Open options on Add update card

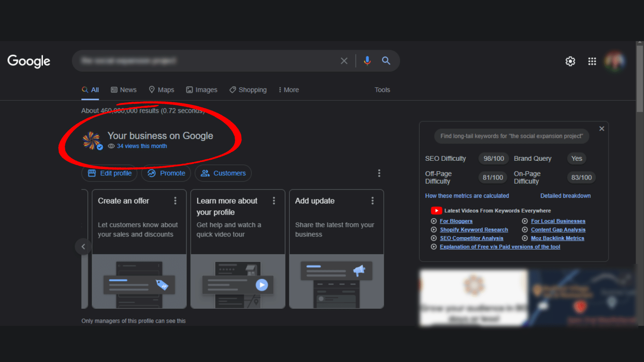click(x=372, y=201)
